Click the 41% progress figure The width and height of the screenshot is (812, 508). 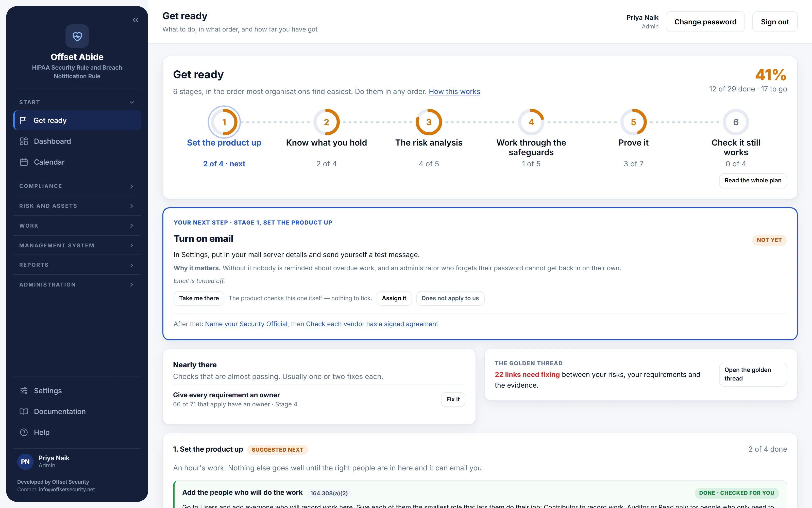771,75
